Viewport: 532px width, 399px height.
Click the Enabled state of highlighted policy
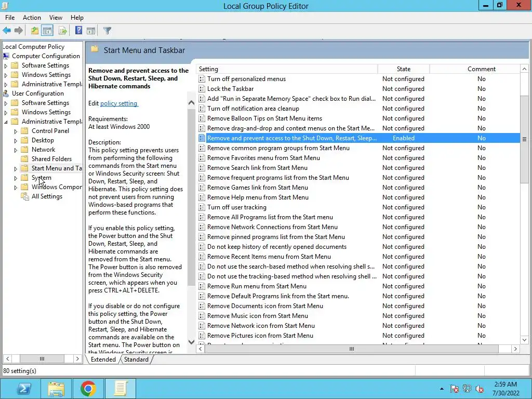click(x=403, y=138)
